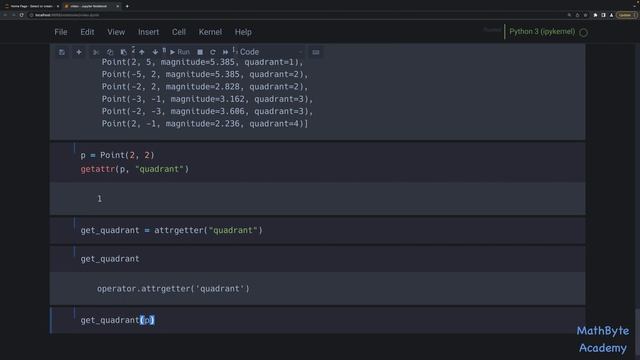Open the Help menu
The image size is (640, 360).
pyautogui.click(x=243, y=32)
